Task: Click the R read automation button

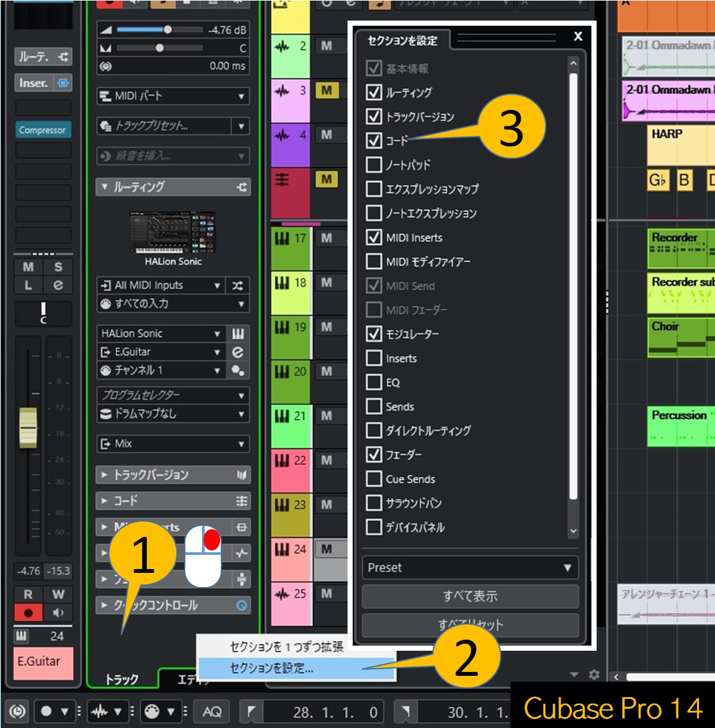Action: pos(28,594)
